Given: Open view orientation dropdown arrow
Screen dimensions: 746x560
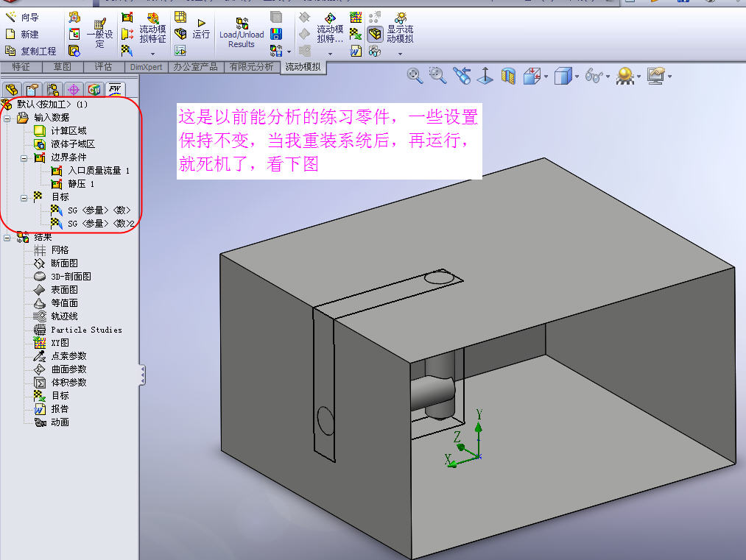Looking at the screenshot, I should [x=546, y=77].
